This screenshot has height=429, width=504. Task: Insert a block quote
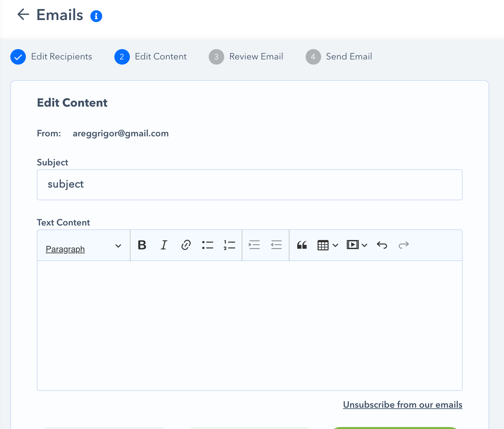[302, 245]
